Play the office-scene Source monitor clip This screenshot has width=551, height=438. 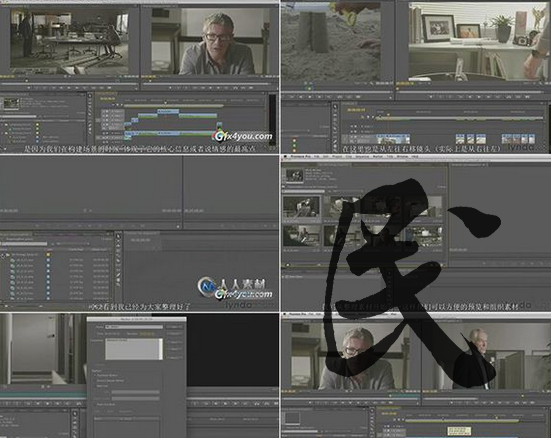click(x=69, y=88)
